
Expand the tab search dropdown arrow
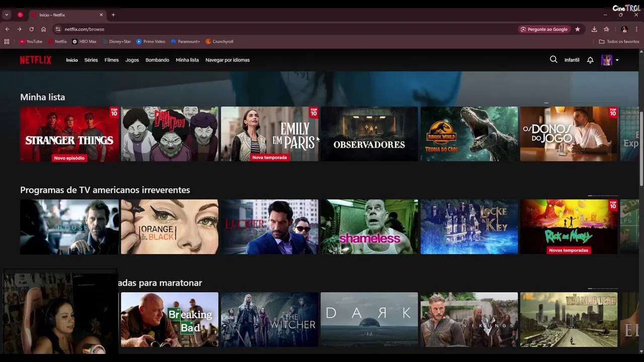tap(7, 15)
